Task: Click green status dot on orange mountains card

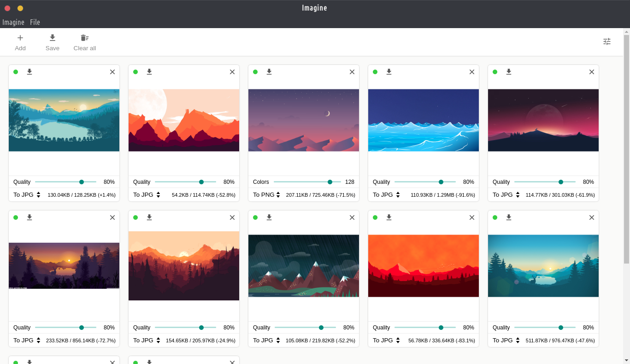Action: tap(135, 72)
